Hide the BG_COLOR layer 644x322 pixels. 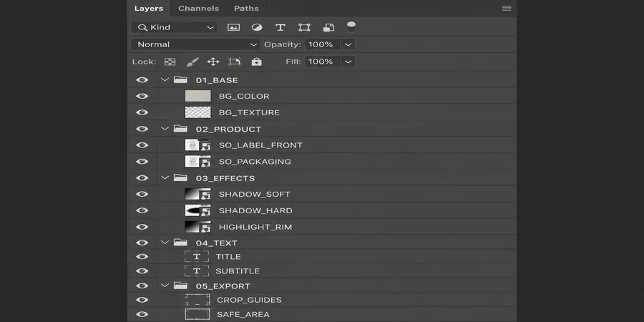click(142, 96)
